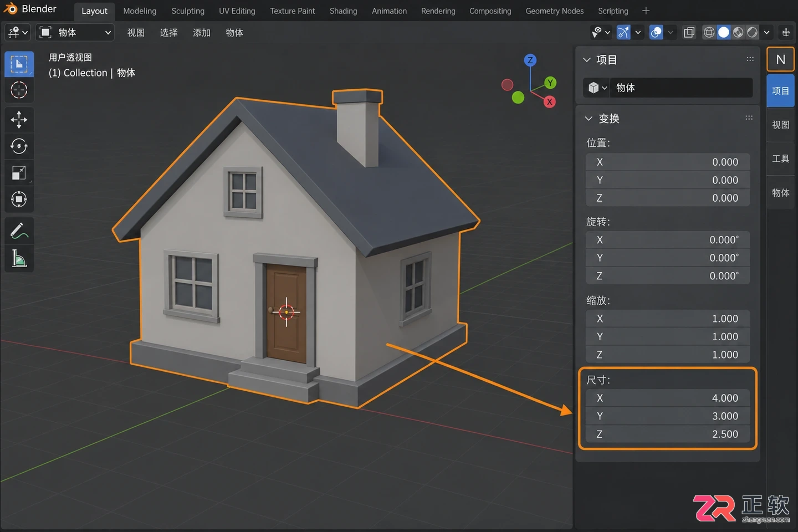Open the object cube icon dropdown
This screenshot has height=532, width=798.
click(597, 88)
